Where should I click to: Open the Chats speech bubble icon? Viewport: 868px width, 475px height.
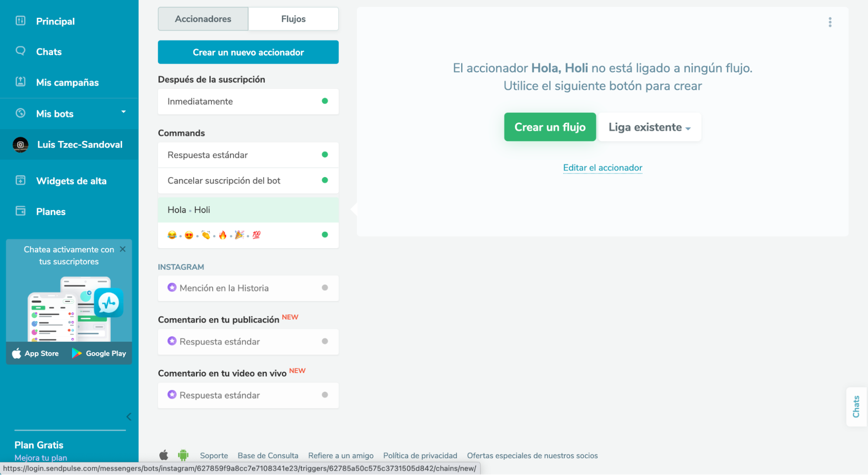point(20,51)
